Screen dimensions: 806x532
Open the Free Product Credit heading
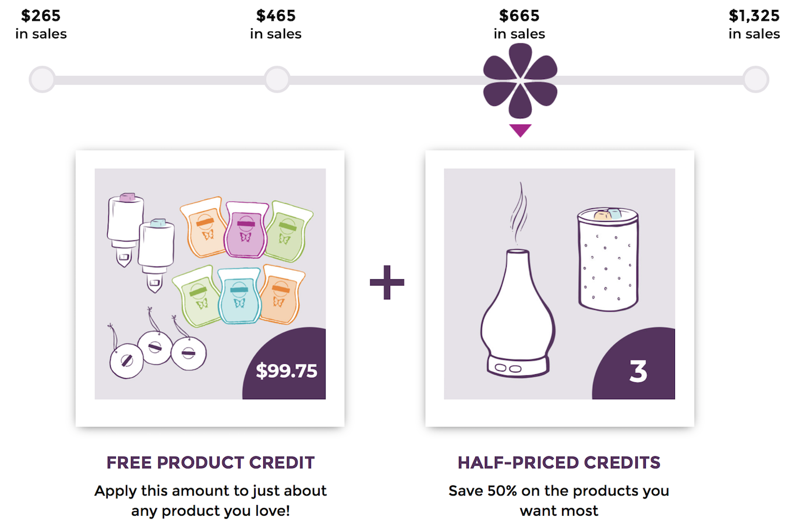click(x=210, y=463)
